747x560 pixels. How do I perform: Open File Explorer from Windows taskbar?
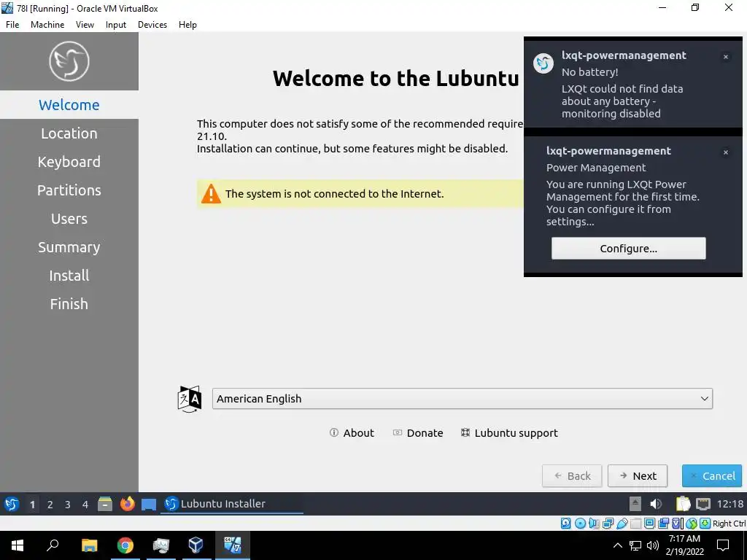89,545
